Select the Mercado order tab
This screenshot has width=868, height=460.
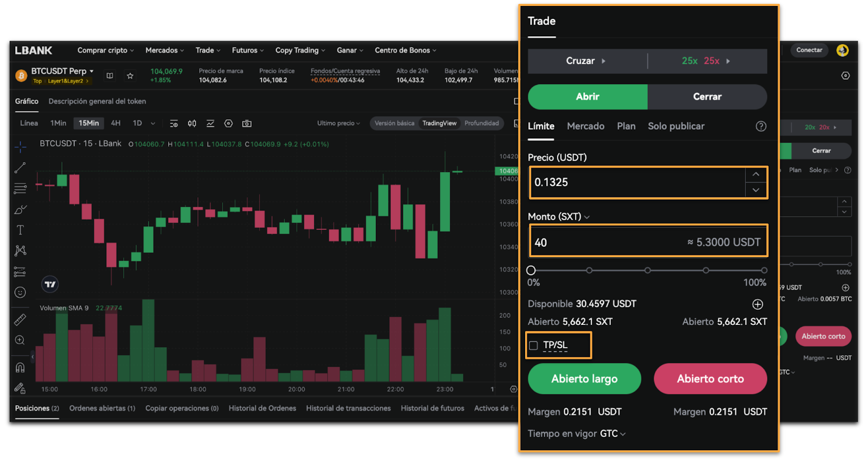[x=585, y=126]
